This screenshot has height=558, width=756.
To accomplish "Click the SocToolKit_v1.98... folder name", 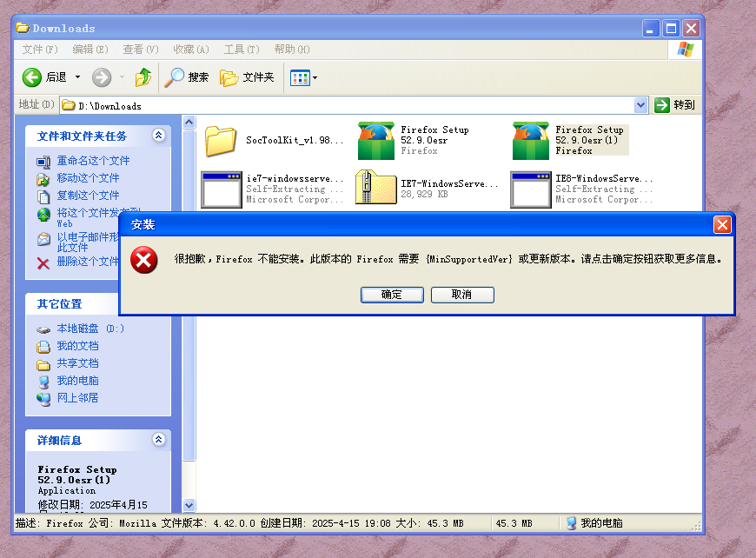I will (x=295, y=140).
